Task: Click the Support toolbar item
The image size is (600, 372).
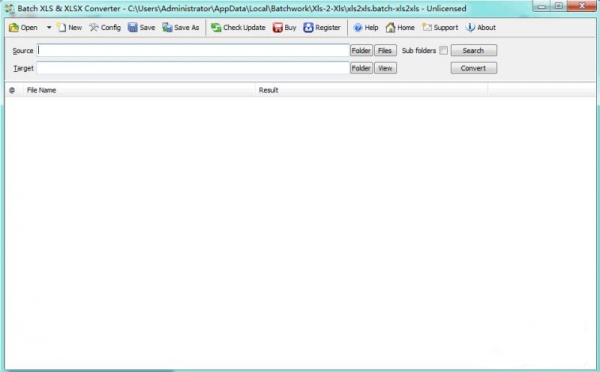Action: (440, 28)
